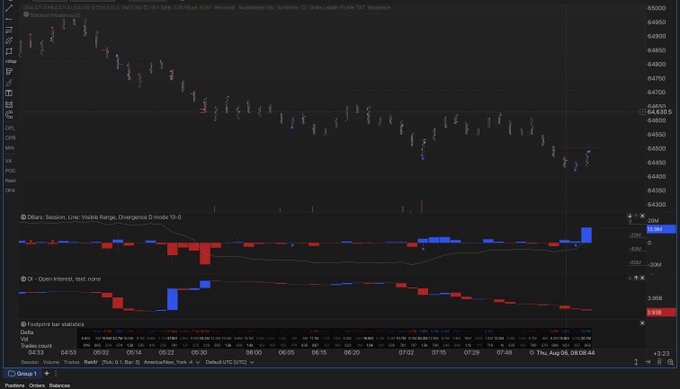Close the Open Interest panel
This screenshot has width=680, height=389.
click(642, 278)
